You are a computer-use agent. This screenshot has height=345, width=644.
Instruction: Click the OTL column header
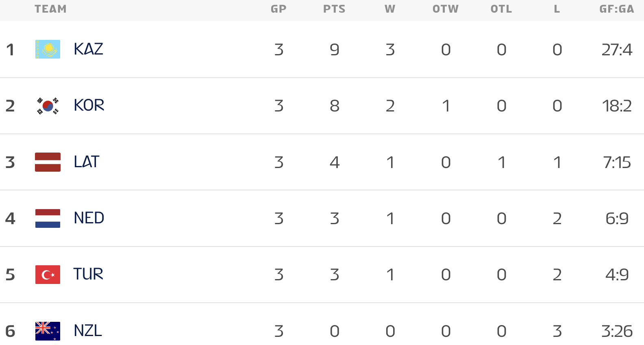coord(501,9)
